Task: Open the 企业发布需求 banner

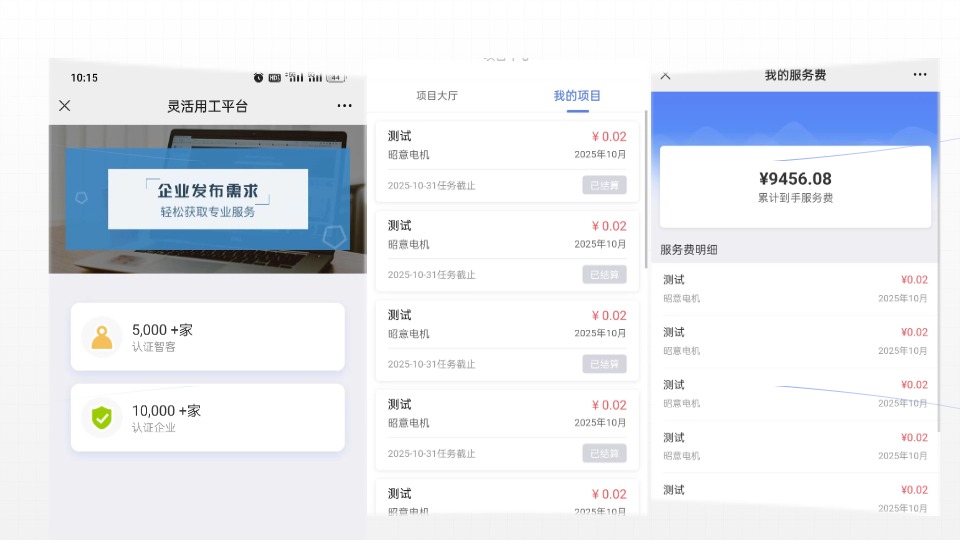Action: (208, 199)
